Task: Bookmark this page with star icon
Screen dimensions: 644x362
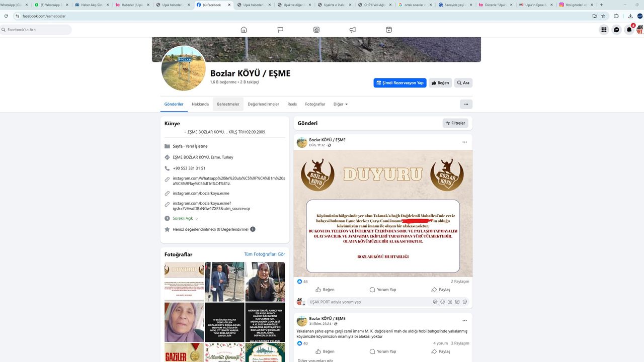Action: (603, 16)
